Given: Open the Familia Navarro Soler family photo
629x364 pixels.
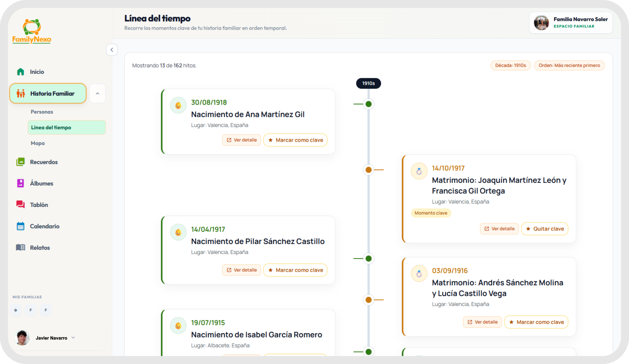Looking at the screenshot, I should (x=541, y=22).
